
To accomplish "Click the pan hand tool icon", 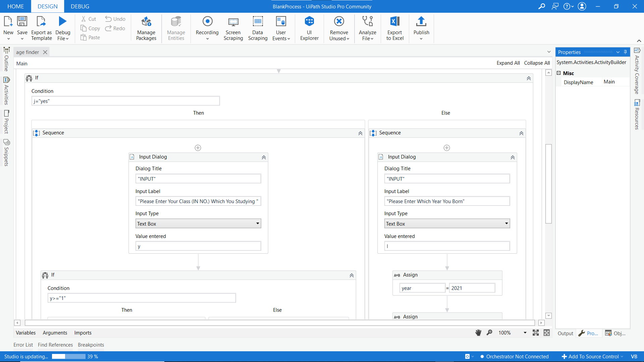I will [478, 333].
